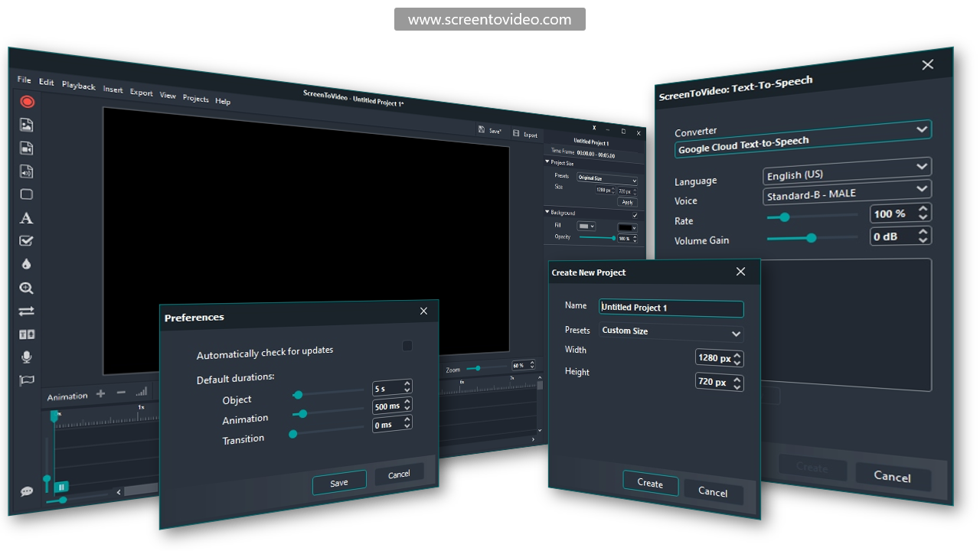Screen dimensions: 980x551
Task: Start recording with the red record button
Action: [x=27, y=101]
